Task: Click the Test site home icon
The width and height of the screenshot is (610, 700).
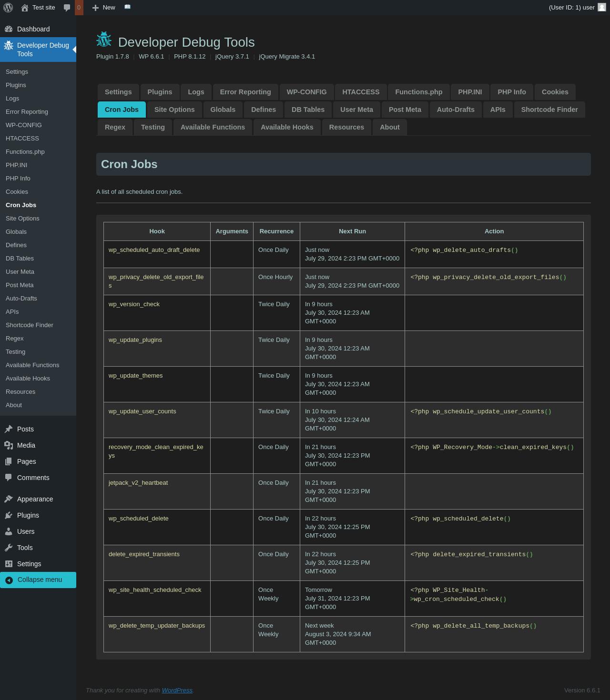Action: [x=25, y=8]
